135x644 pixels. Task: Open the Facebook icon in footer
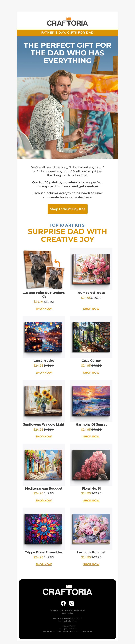click(63, 603)
